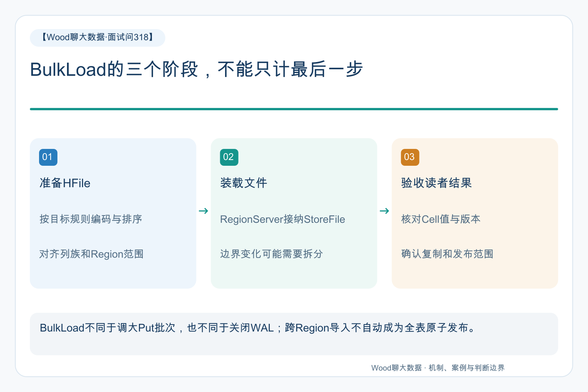Select the heading "准备HFile"
Image resolution: width=588 pixels, height=392 pixels.
pyautogui.click(x=65, y=183)
